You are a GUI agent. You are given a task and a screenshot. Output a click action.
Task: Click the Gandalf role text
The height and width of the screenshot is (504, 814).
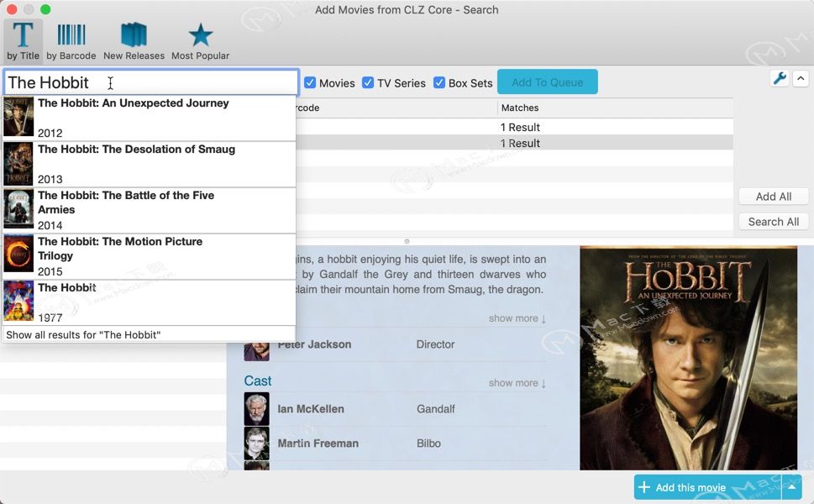[435, 409]
